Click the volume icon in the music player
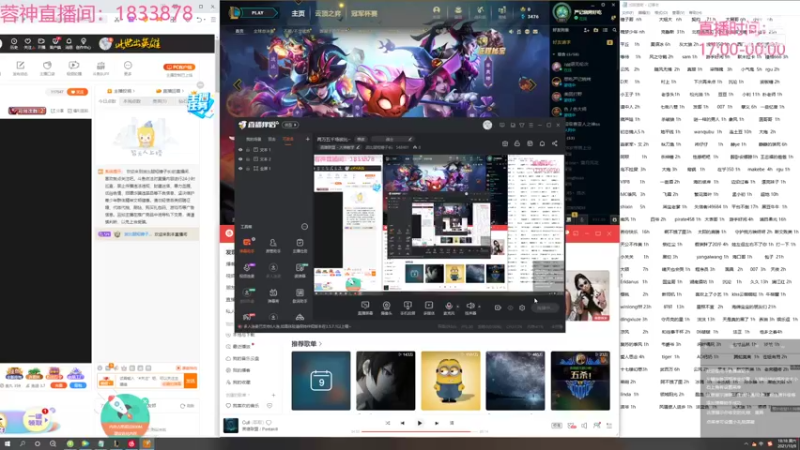The image size is (800, 450). [584, 425]
